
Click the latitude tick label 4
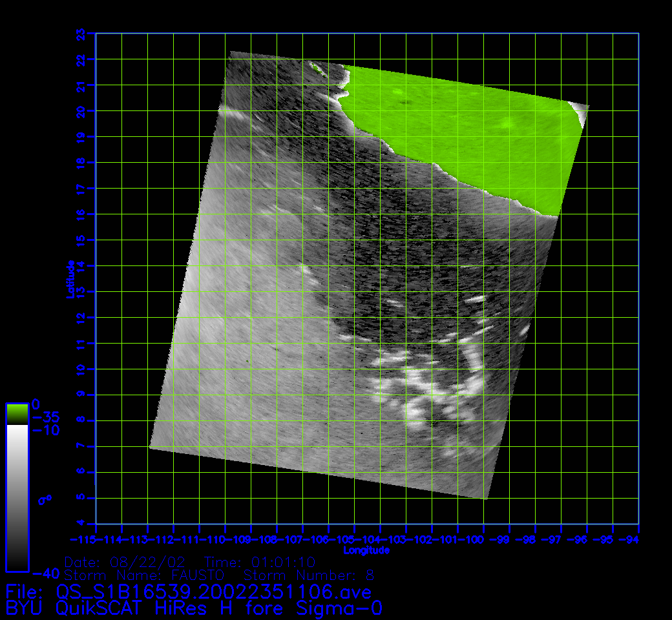click(81, 523)
